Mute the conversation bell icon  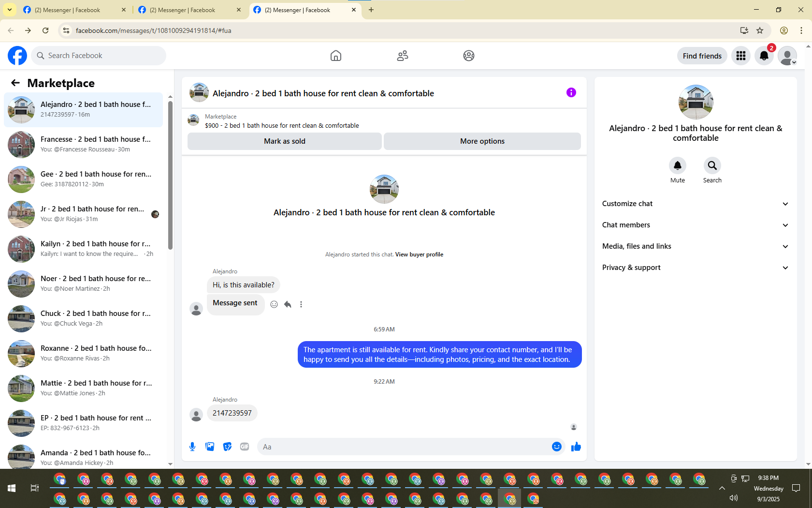pos(678,165)
